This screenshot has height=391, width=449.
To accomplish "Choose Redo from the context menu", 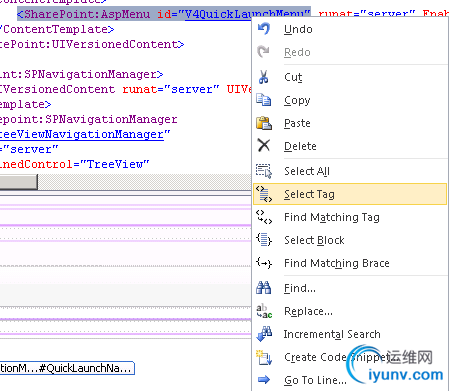I will [x=350, y=52].
